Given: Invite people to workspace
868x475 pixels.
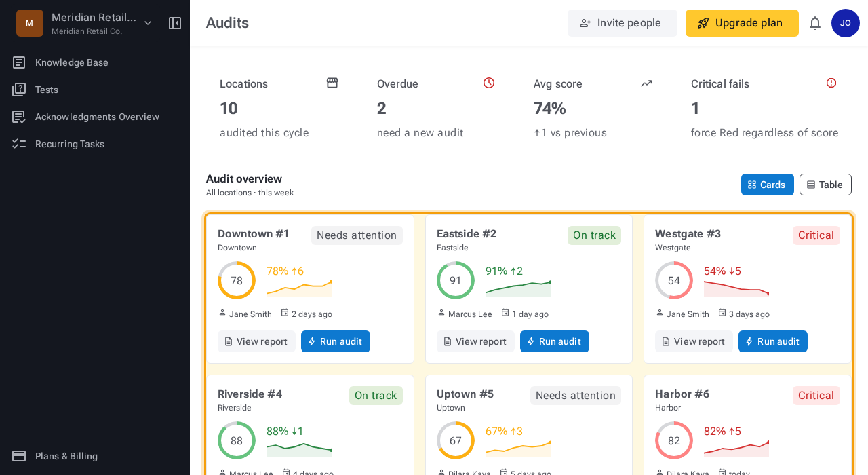Looking at the screenshot, I should 623,23.
